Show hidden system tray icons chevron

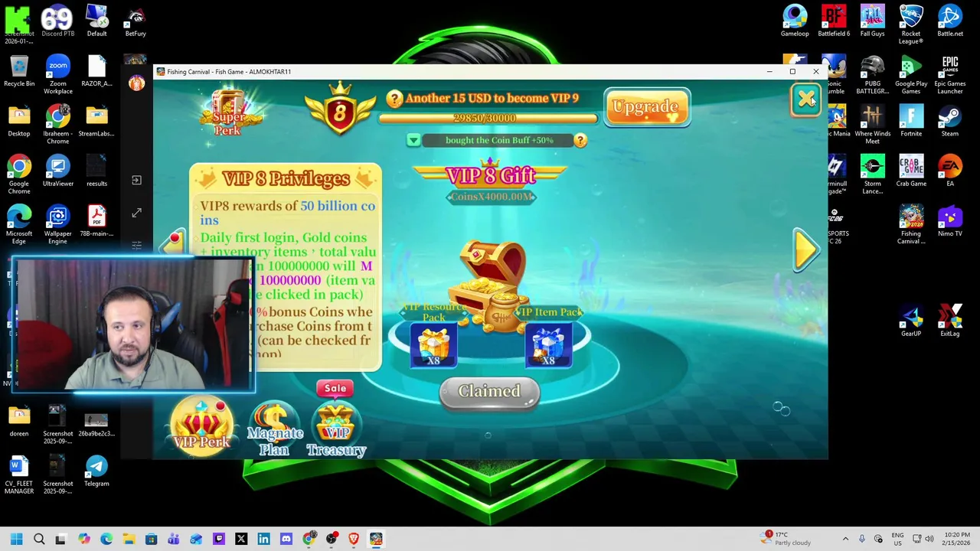845,539
